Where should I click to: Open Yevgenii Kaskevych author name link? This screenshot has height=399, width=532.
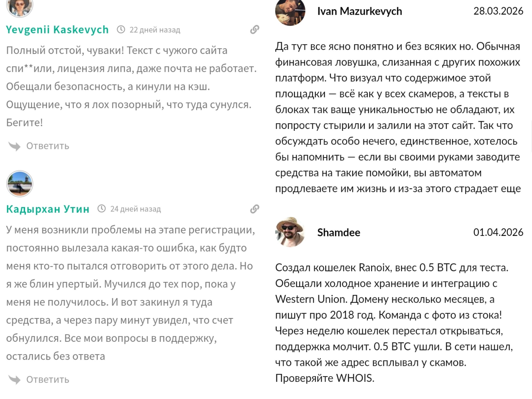coord(57,30)
